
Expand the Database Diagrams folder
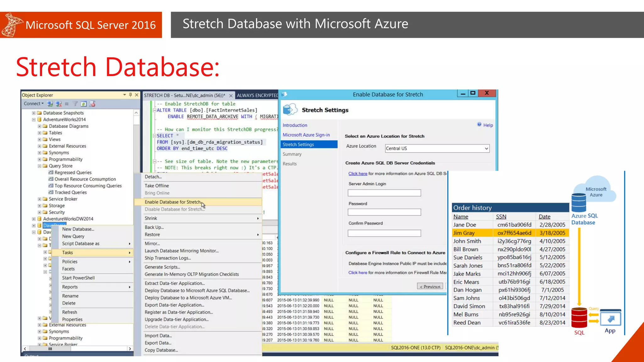click(x=39, y=126)
